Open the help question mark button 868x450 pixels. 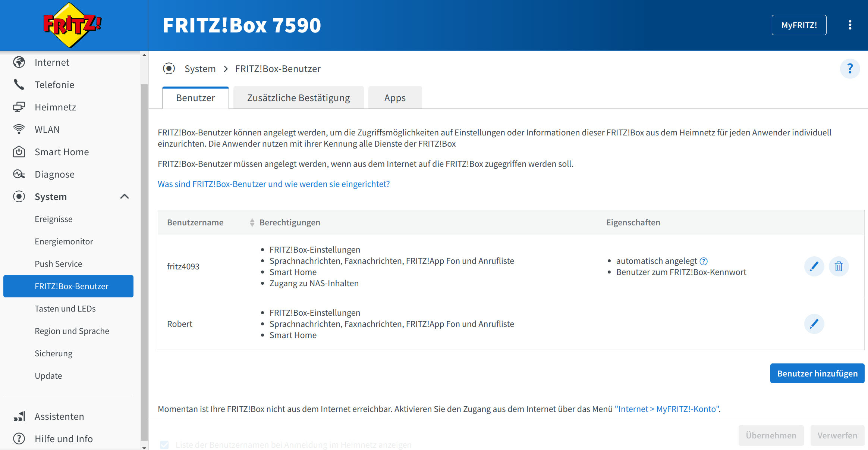(x=850, y=69)
